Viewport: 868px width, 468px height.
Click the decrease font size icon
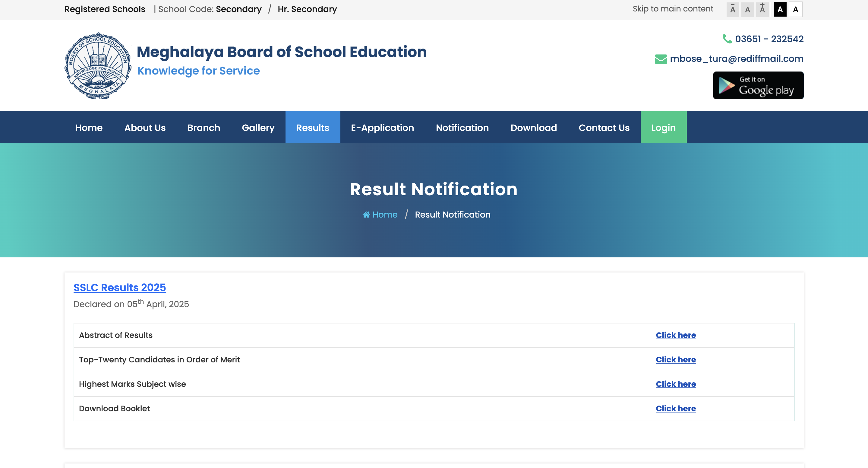coord(733,9)
